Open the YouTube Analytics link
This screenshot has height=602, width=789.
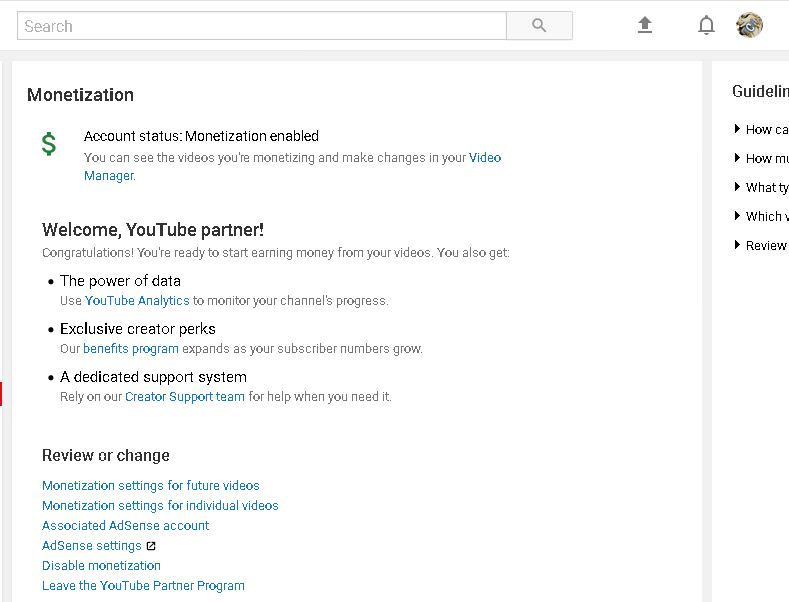pyautogui.click(x=137, y=300)
